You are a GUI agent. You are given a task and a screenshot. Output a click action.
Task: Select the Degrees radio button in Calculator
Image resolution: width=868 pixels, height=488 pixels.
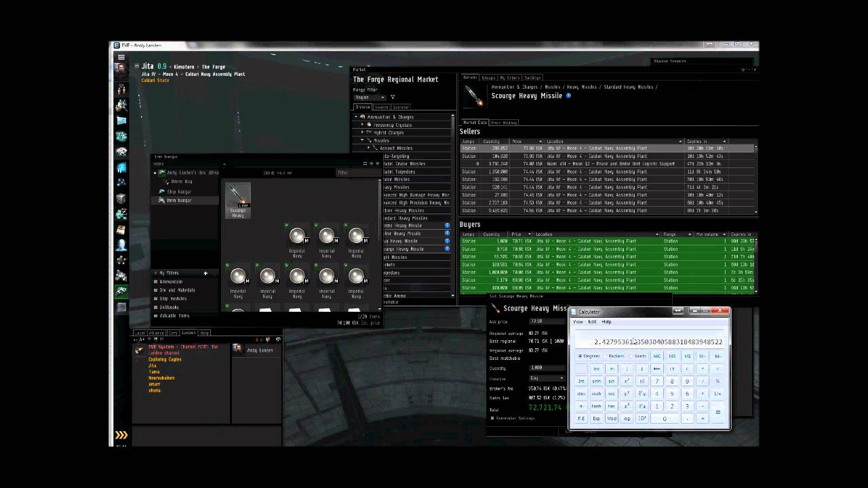[x=580, y=356]
